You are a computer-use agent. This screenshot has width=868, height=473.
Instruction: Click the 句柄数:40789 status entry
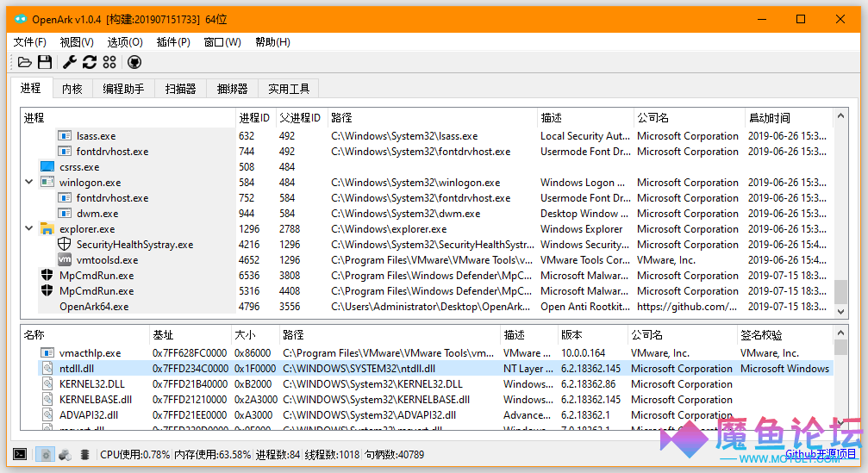(394, 455)
